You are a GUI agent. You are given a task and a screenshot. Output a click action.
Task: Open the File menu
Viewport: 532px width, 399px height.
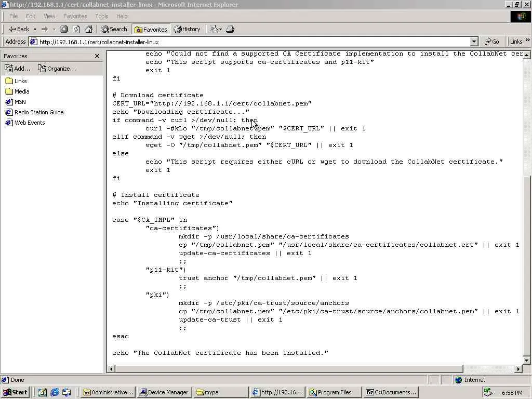[14, 16]
